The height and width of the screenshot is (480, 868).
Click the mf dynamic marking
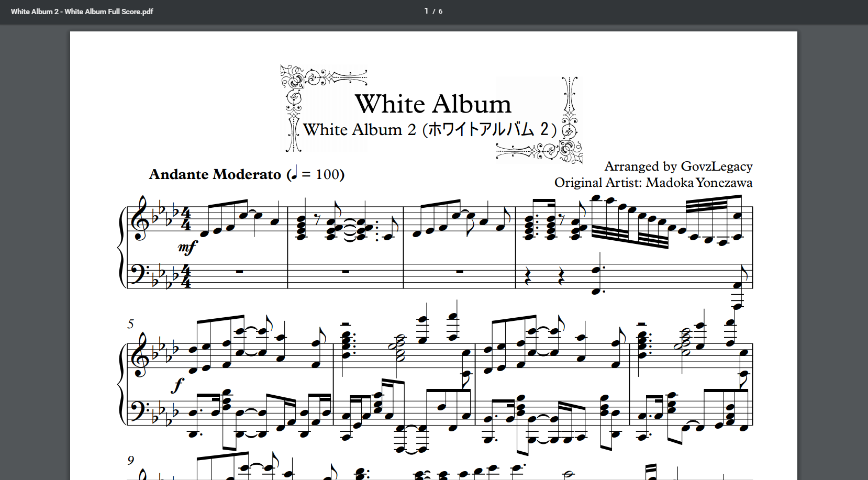187,247
